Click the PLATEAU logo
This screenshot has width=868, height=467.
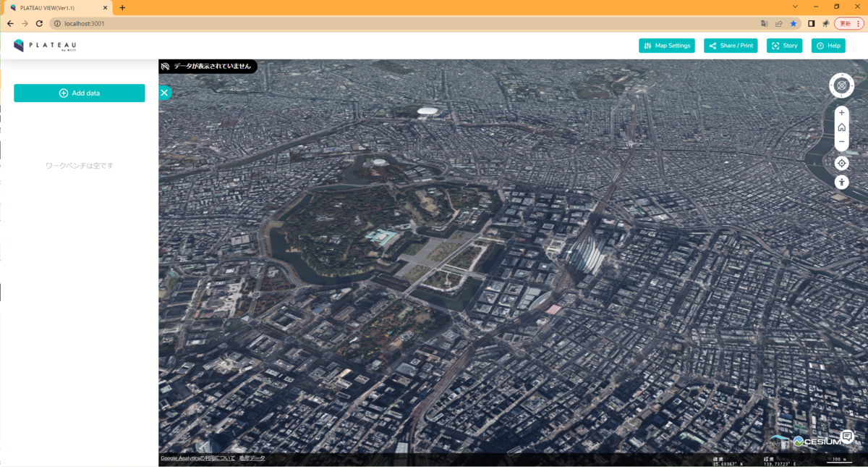pyautogui.click(x=45, y=46)
